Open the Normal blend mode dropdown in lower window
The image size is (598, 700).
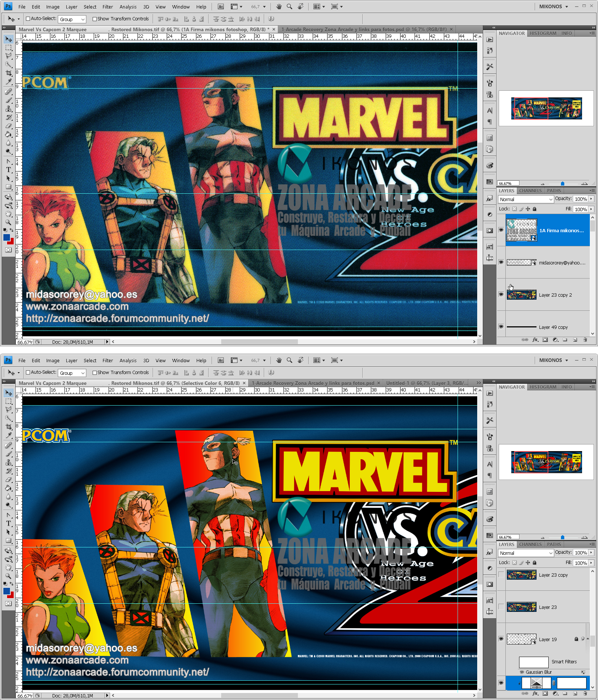pos(525,553)
